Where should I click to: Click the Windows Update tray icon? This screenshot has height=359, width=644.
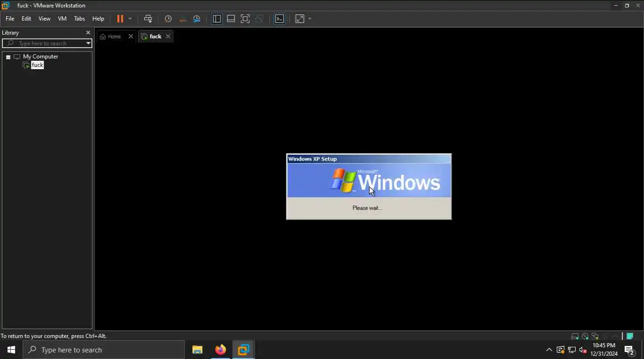[560, 350]
